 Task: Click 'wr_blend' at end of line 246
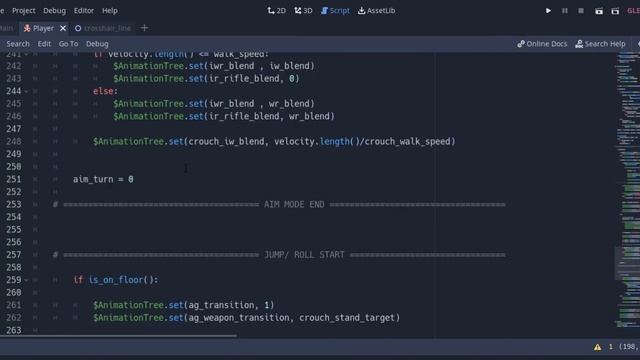(x=309, y=116)
